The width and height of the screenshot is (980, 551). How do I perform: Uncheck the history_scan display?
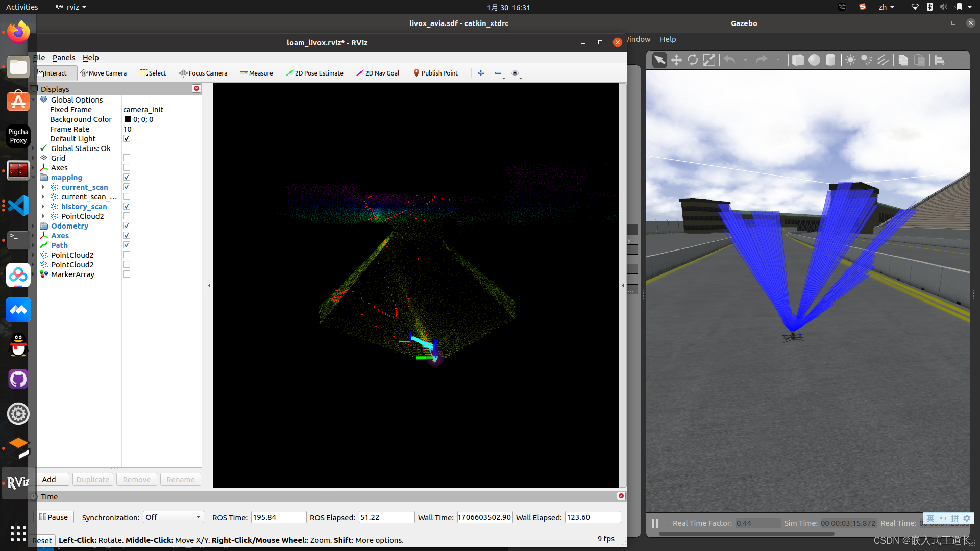click(x=127, y=207)
